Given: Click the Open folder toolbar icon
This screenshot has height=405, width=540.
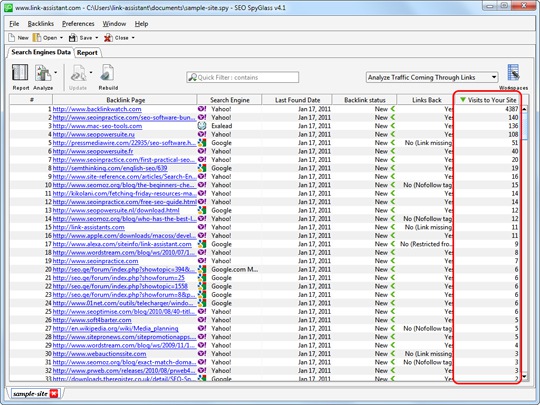Looking at the screenshot, I should pyautogui.click(x=37, y=38).
